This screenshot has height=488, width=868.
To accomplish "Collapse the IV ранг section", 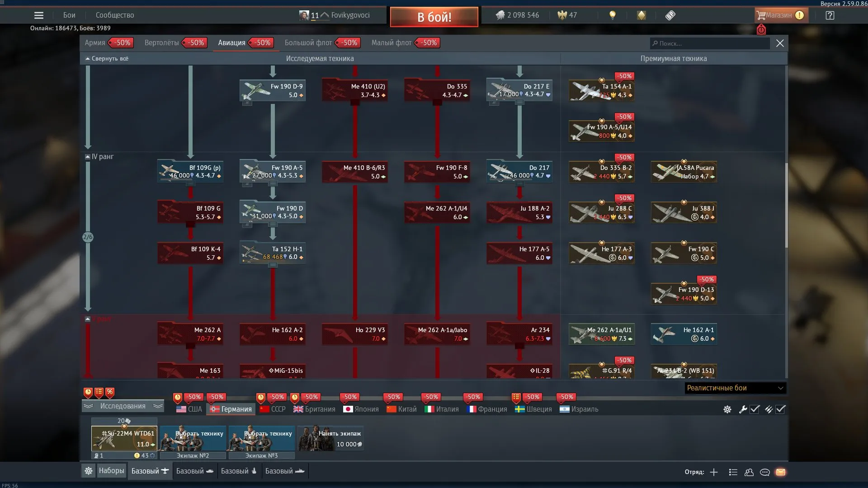I will (x=88, y=157).
